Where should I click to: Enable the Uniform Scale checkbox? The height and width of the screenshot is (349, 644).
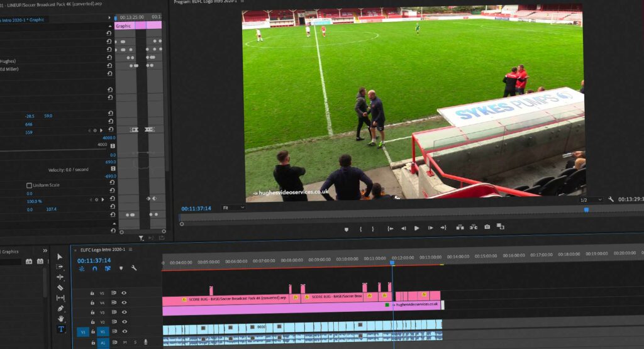pos(29,186)
